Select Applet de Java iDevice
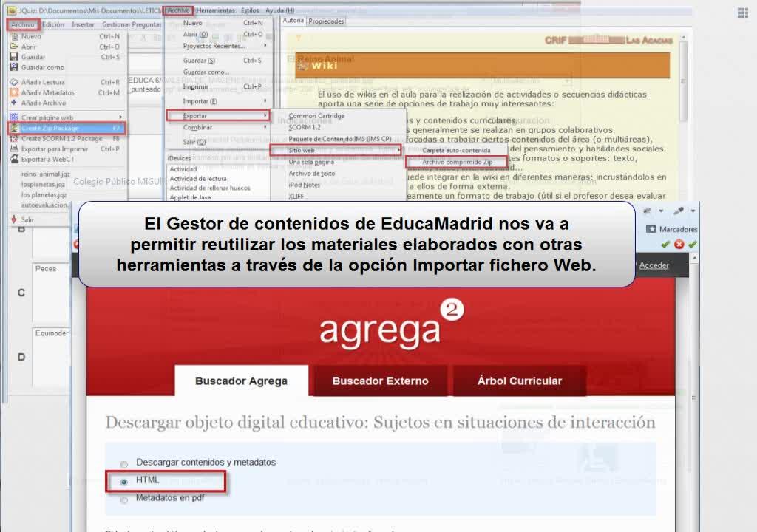Image resolution: width=757 pixels, height=532 pixels. point(190,197)
